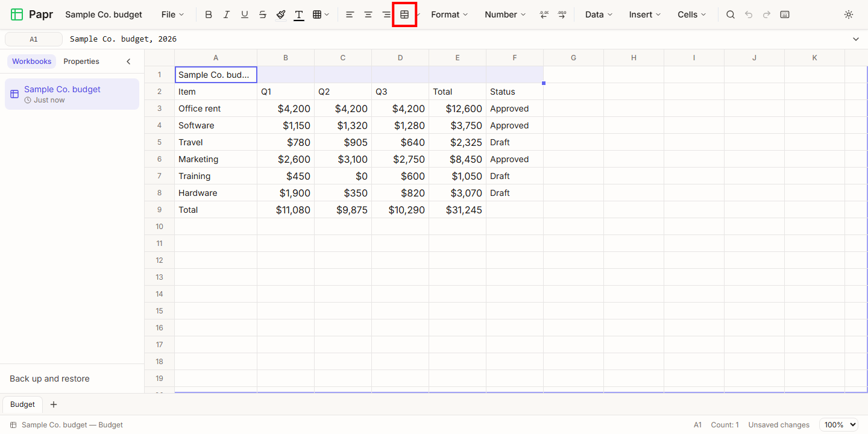Select column G header

tap(573, 58)
